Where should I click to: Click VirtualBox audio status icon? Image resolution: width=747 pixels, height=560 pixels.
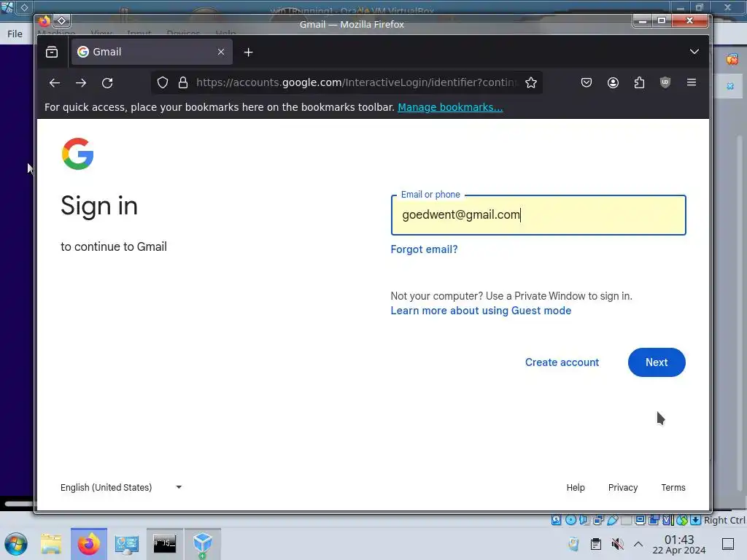tap(584, 520)
